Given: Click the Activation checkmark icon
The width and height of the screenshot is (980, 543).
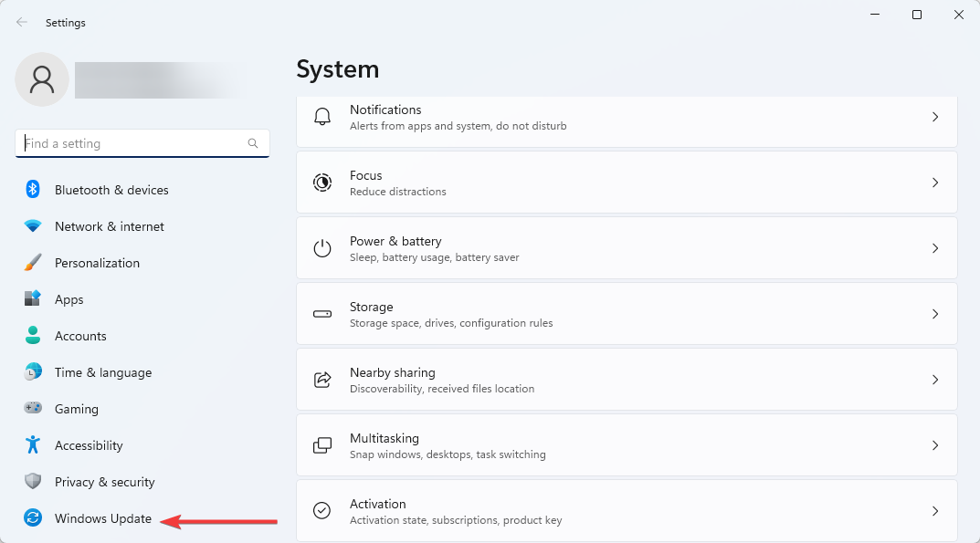Looking at the screenshot, I should (322, 510).
